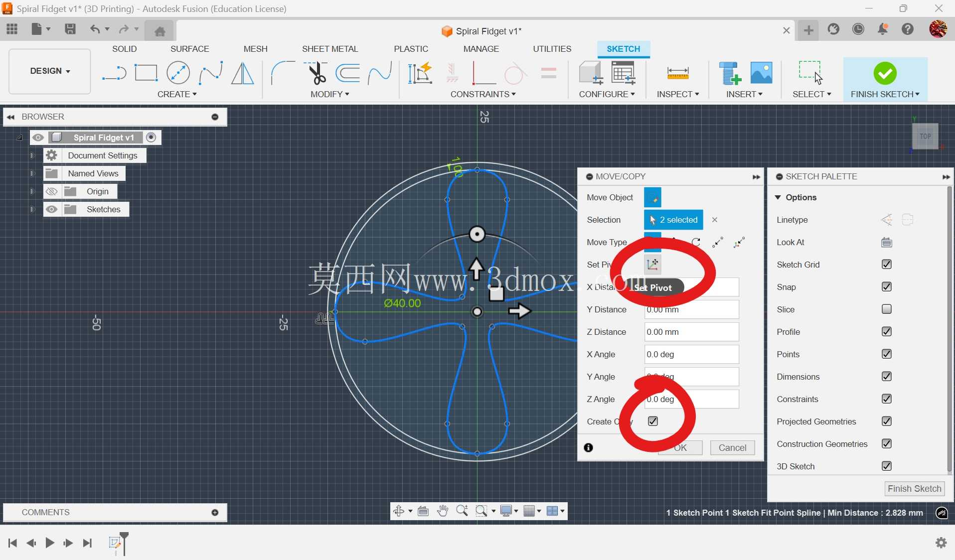Screen dimensions: 955x560
Task: Click the Tangent constraint icon
Action: (x=515, y=73)
